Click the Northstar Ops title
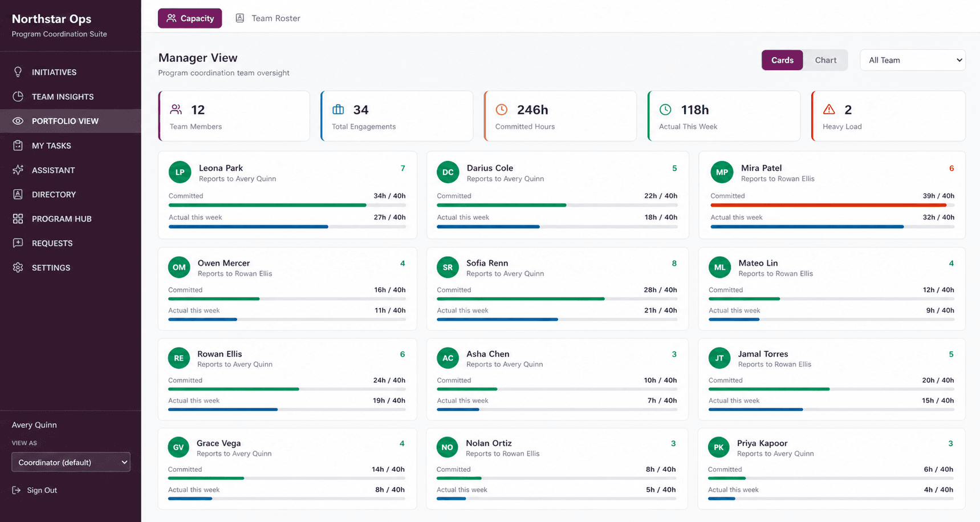Screen dimensions: 980x522 (51, 19)
